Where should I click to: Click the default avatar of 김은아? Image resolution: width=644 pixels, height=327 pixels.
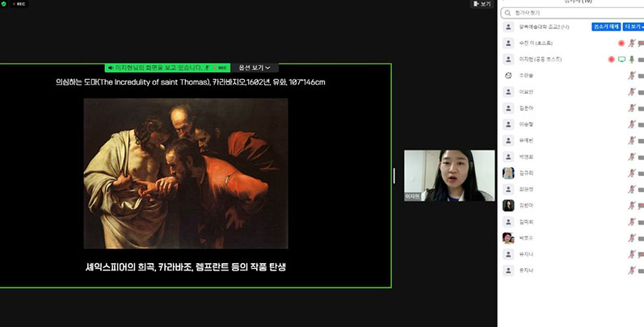(508, 108)
